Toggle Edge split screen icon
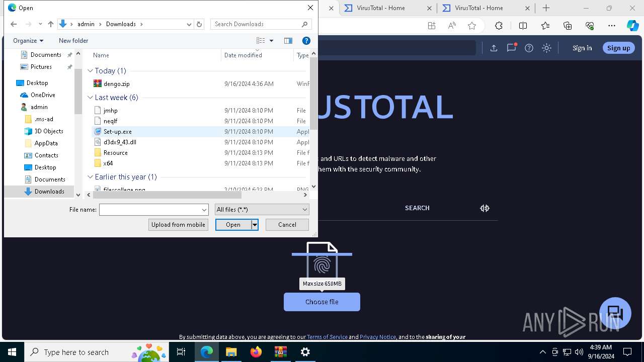The image size is (644, 362). coord(523,26)
